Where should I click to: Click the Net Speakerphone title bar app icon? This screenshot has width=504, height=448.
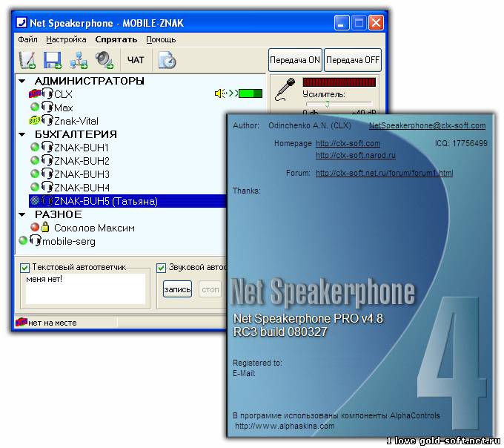pyautogui.click(x=21, y=23)
